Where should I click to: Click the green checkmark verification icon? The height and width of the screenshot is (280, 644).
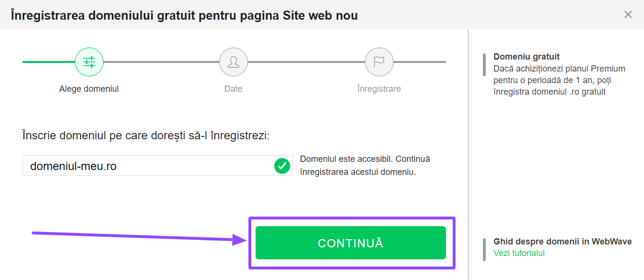[282, 166]
